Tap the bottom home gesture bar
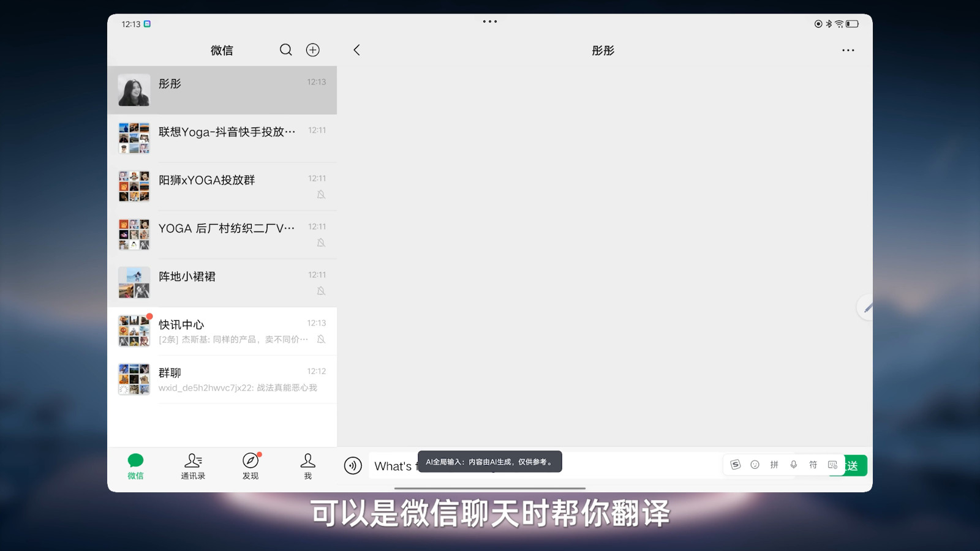Image resolution: width=980 pixels, height=551 pixels. click(x=490, y=488)
